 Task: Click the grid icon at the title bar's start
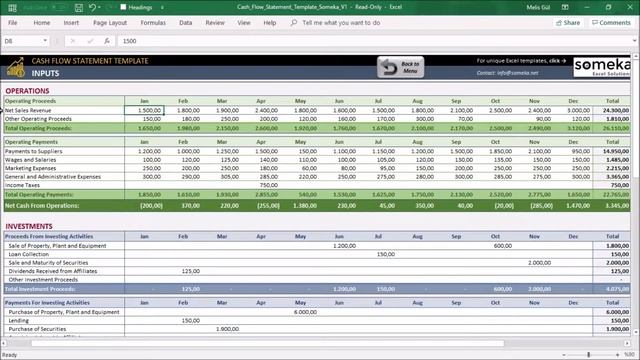(12, 7)
